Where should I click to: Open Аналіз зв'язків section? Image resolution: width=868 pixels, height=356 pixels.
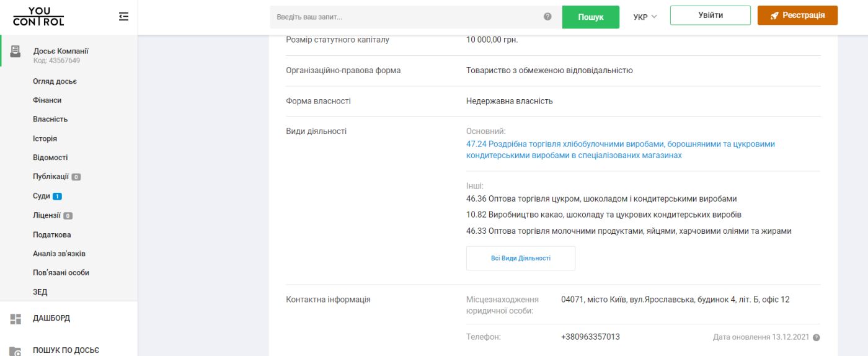[x=60, y=254]
